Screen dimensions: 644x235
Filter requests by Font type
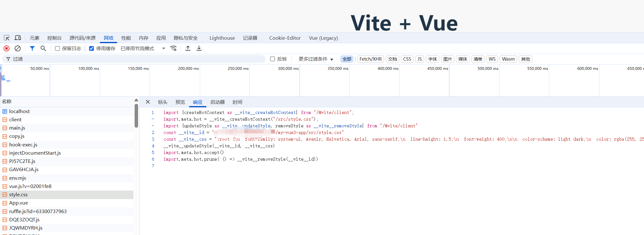click(432, 59)
